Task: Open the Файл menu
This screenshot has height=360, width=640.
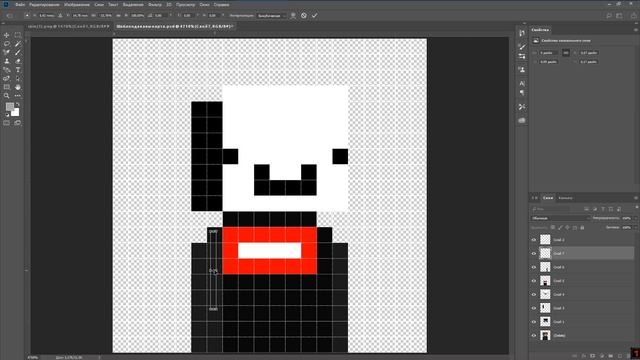Action: pos(20,5)
